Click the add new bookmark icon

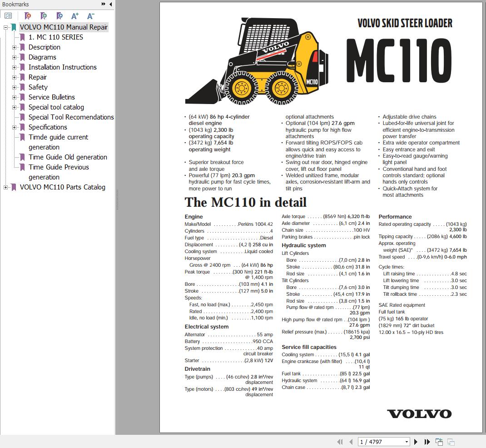[x=44, y=16]
